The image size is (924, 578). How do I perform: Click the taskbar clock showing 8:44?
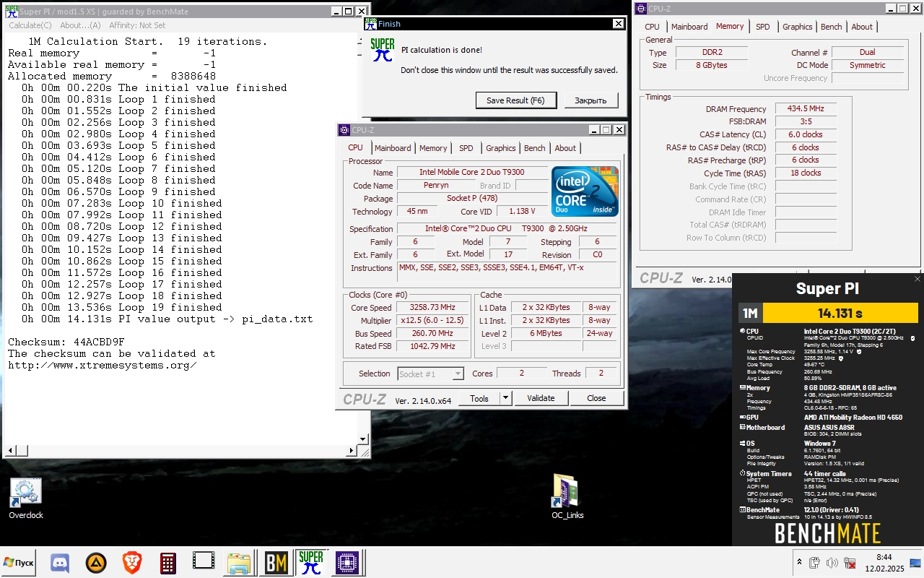884,563
